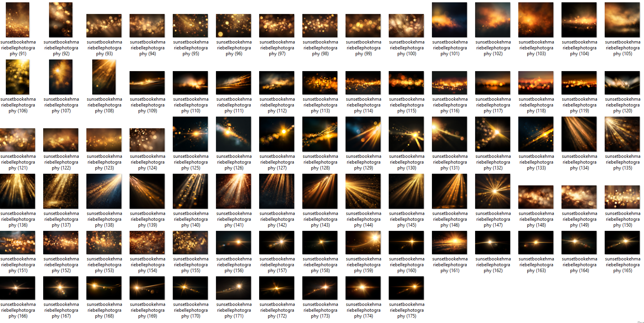Screen dimensions: 644x323
Task: Select thumbnail of image phy (92)
Action: tap(61, 20)
